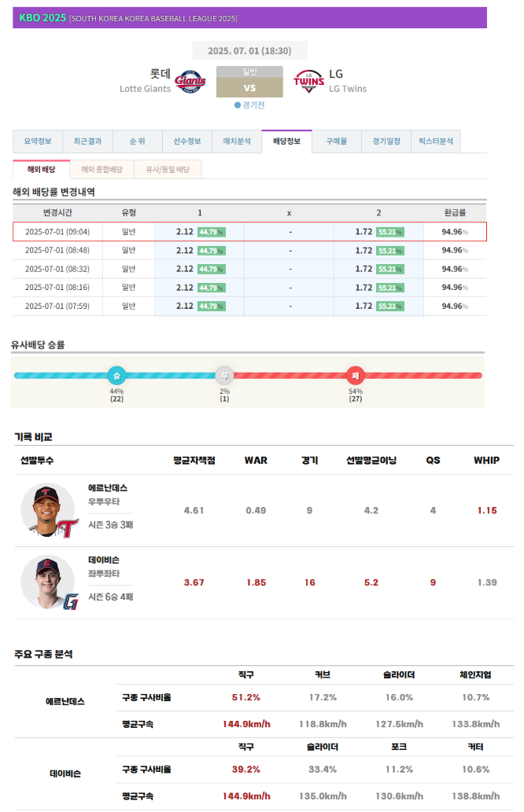
Task: Click the 44% (22) win count label
Action: (x=116, y=395)
